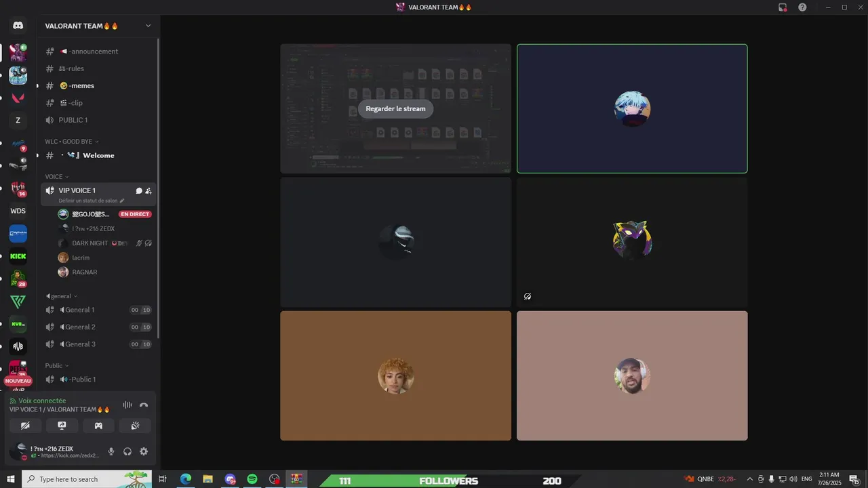Screen dimensions: 868x488
Task: Open VALORANT TEAM server dropdown menu
Action: (x=99, y=26)
